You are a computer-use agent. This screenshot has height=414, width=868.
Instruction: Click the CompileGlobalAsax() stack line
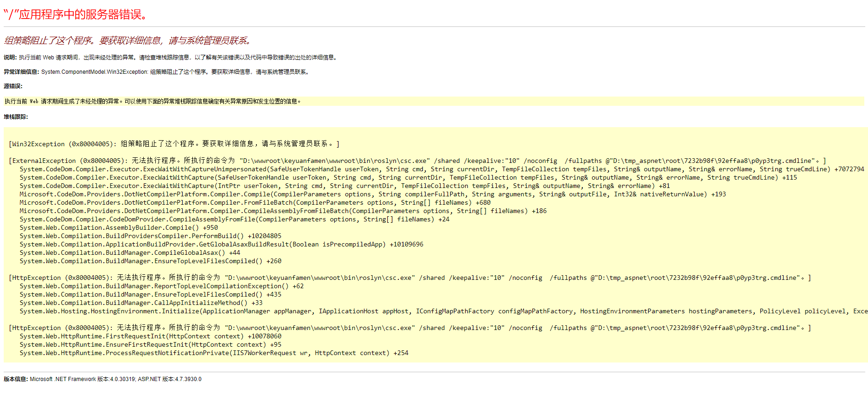129,253
